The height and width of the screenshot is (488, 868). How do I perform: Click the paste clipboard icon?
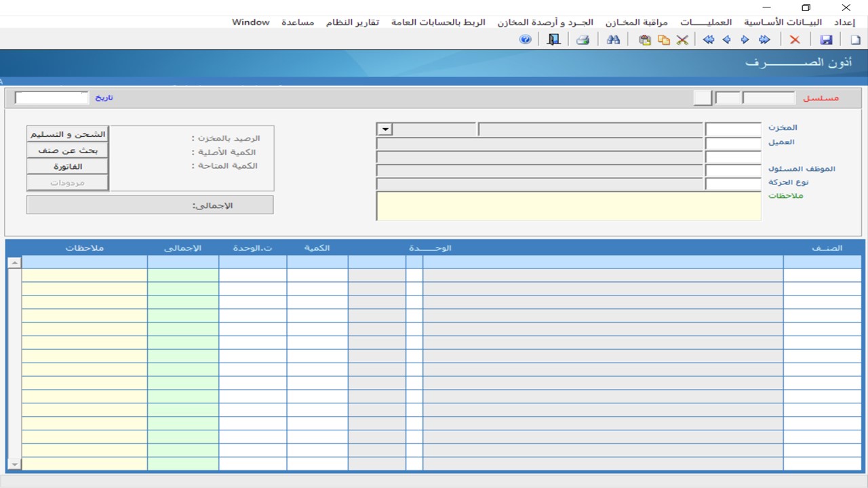645,40
